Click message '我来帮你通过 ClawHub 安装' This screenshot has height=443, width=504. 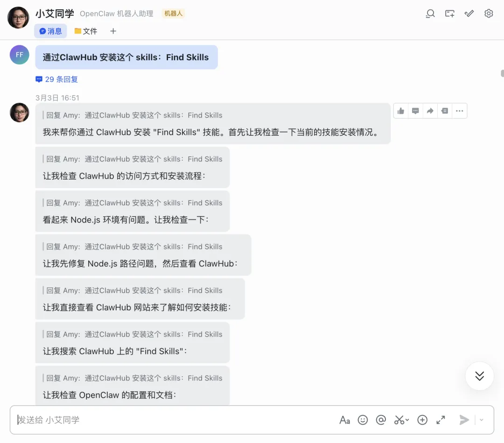point(213,124)
